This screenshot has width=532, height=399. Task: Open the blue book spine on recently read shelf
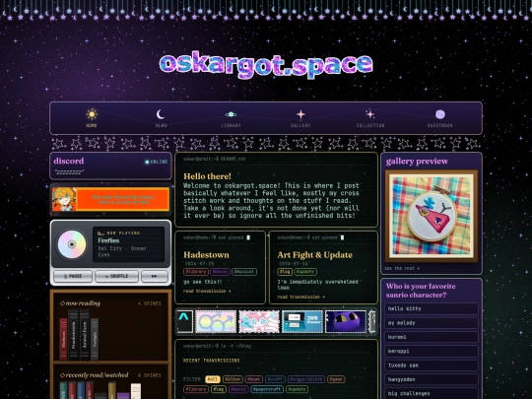81,390
